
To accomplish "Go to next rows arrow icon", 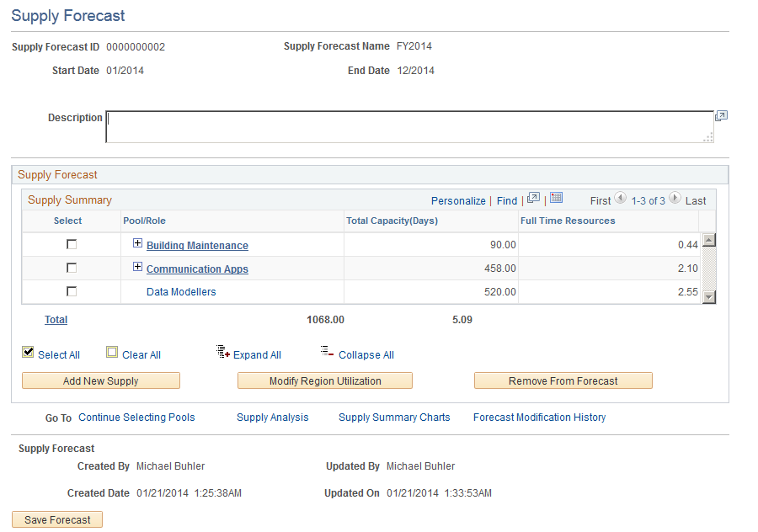I will 675,198.
